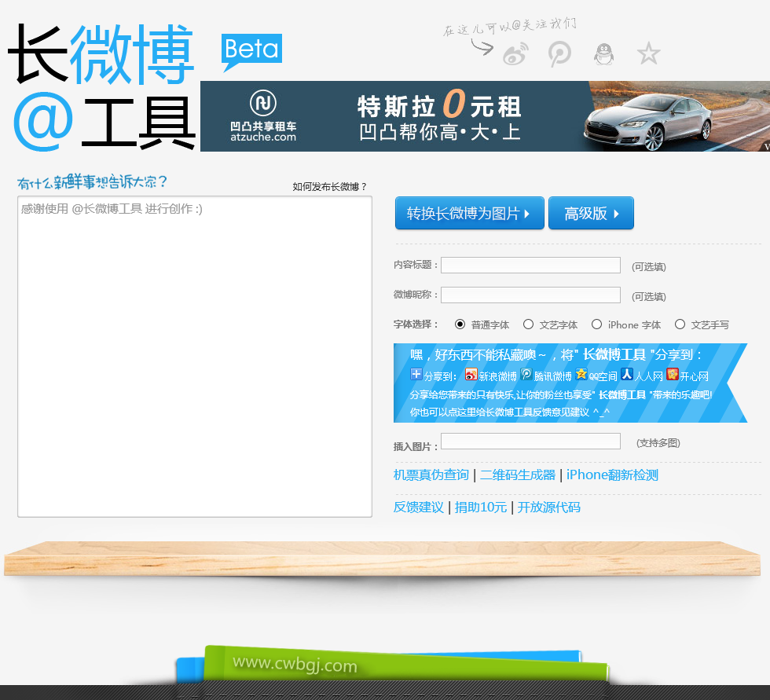Screen dimensions: 770x700
Task: Open 反馈建议 feedback link
Action: [x=418, y=507]
